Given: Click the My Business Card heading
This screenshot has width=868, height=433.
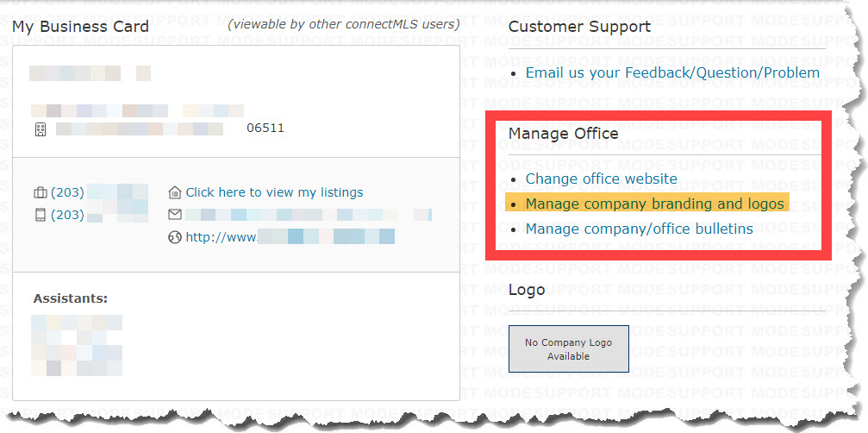Looking at the screenshot, I should tap(80, 27).
